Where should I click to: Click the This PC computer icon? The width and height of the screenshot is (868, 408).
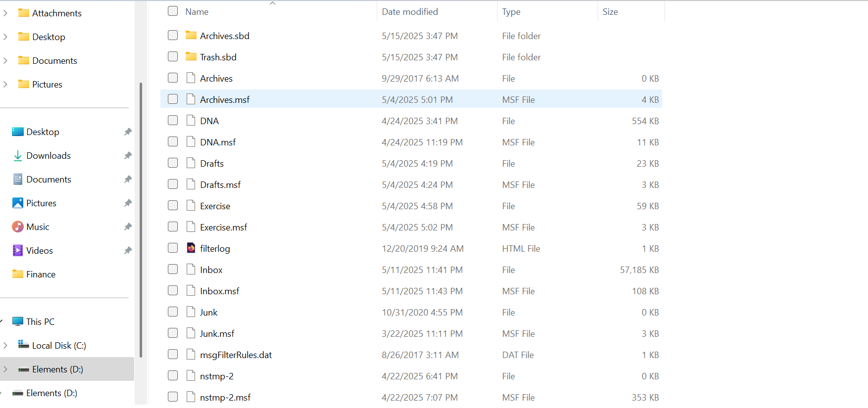pyautogui.click(x=18, y=321)
